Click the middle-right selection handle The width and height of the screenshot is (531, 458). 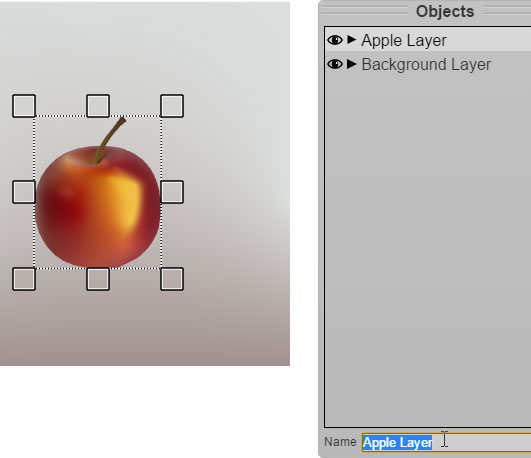coord(172,192)
